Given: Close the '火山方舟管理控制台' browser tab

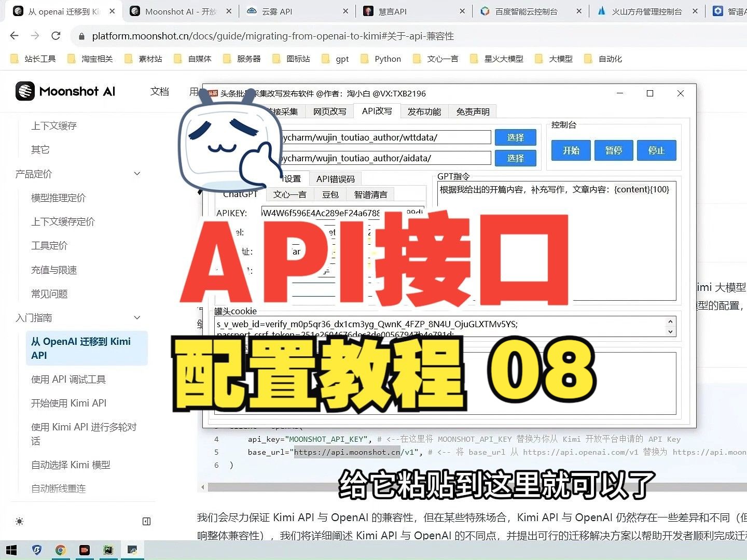Looking at the screenshot, I should coord(695,11).
